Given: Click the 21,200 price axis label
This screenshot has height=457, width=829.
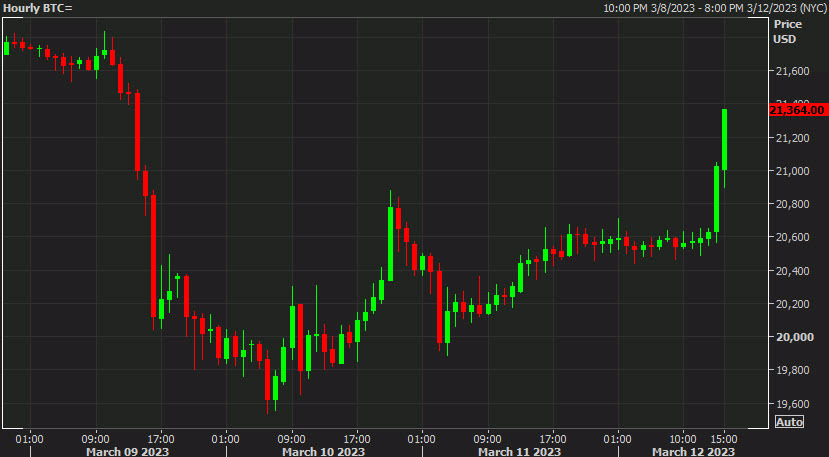Looking at the screenshot, I should tap(791, 138).
